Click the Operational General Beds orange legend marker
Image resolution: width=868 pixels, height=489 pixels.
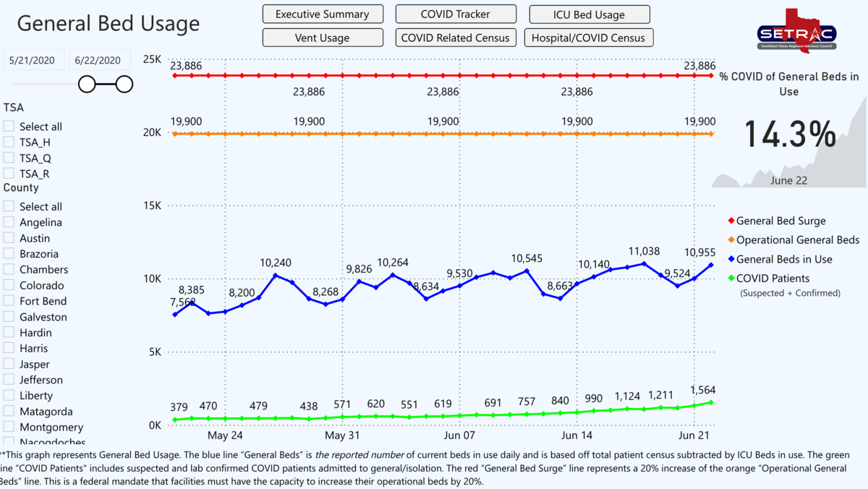coord(730,240)
